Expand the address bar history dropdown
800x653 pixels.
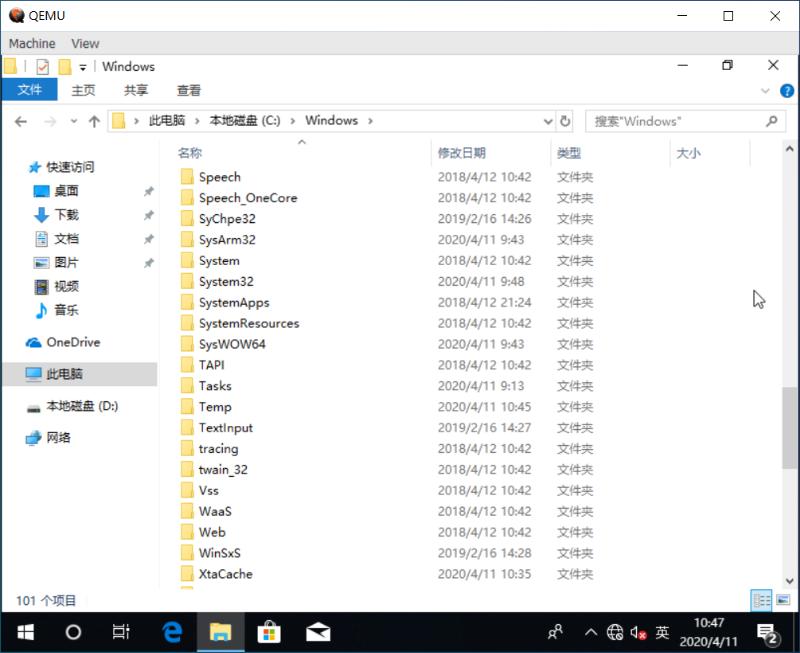[547, 120]
